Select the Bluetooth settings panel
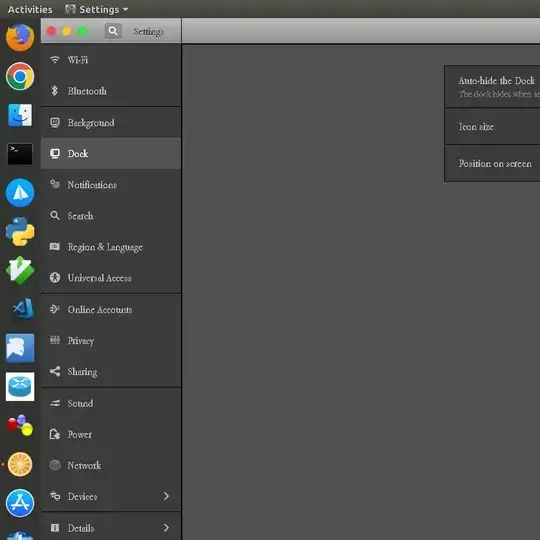540x540 pixels. [x=111, y=91]
